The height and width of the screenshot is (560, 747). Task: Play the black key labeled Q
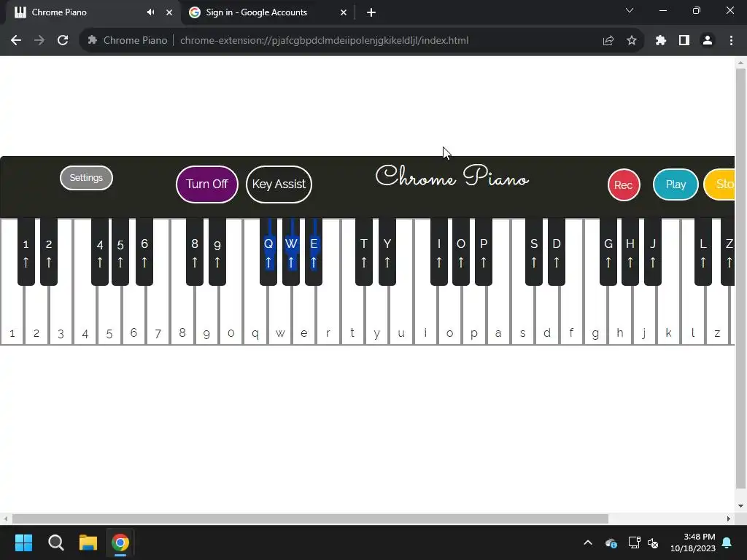pyautogui.click(x=268, y=252)
